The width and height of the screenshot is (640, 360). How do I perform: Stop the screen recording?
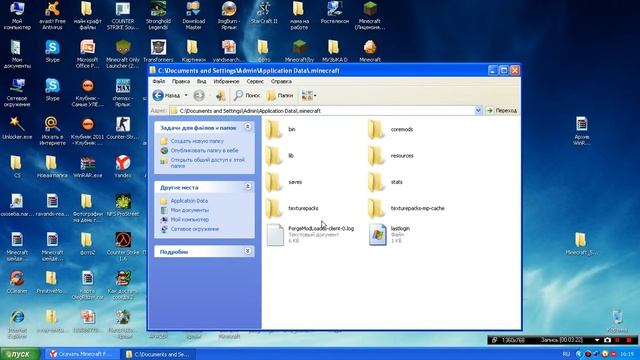pos(629,340)
